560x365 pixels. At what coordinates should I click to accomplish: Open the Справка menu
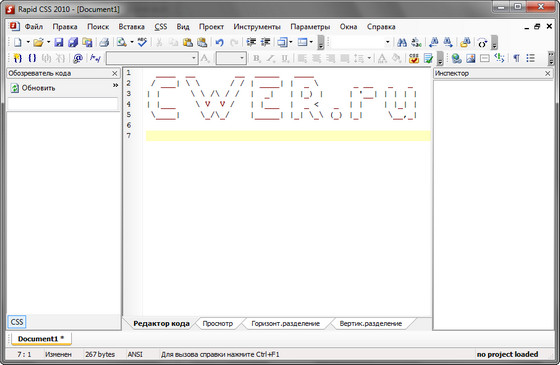[x=381, y=27]
